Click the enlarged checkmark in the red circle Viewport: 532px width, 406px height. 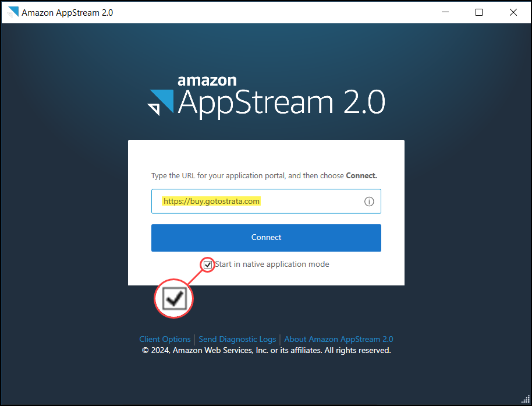point(173,298)
